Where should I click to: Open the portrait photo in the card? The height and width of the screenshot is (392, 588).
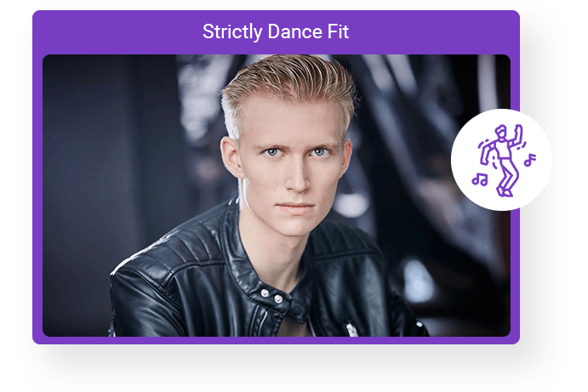[x=277, y=196]
